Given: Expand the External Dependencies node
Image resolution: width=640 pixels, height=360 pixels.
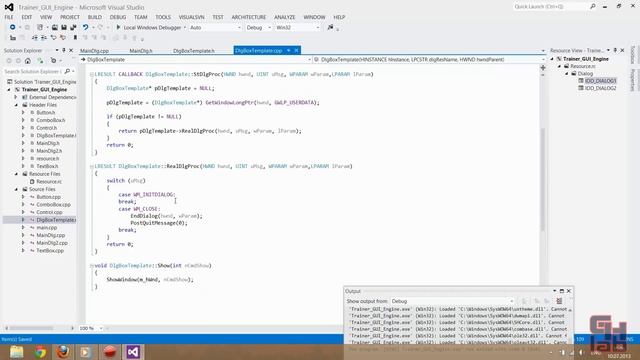Looking at the screenshot, I should click(x=16, y=97).
